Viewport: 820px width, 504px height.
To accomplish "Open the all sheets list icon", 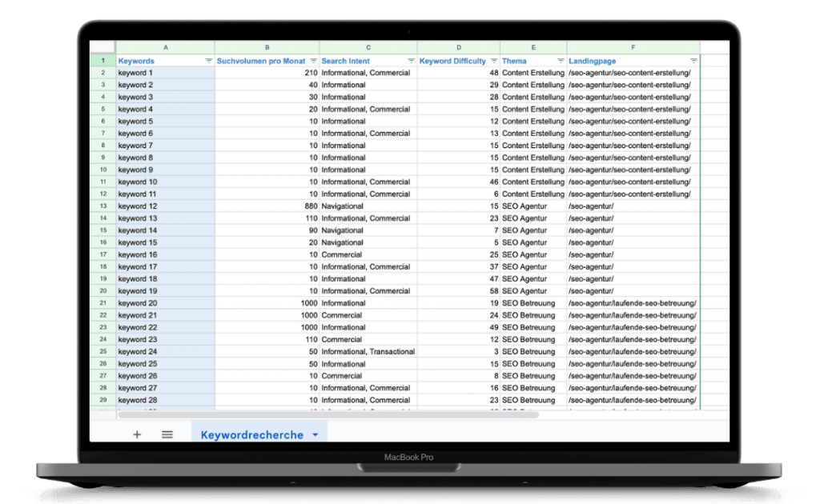I will coord(167,434).
